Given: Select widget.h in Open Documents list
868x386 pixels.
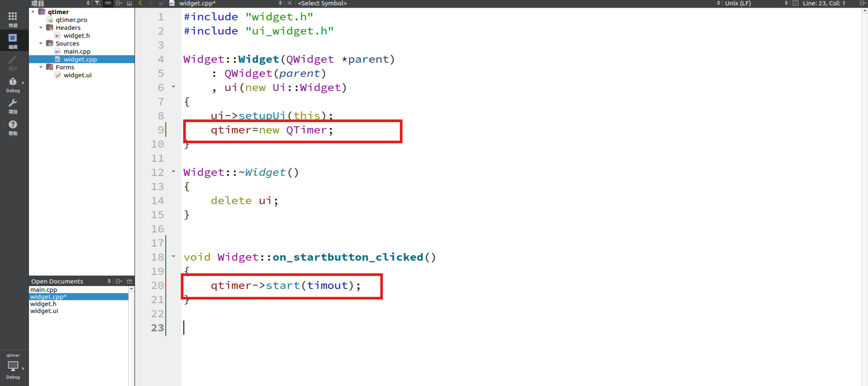Looking at the screenshot, I should (43, 304).
